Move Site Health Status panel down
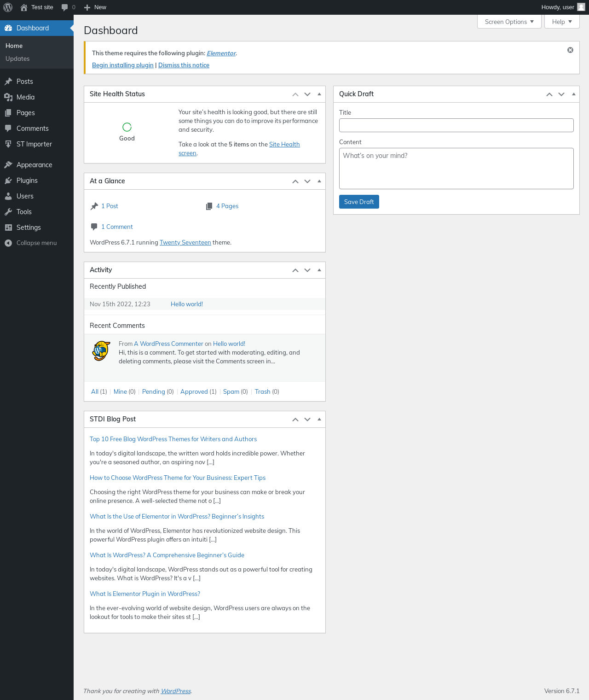This screenshot has width=589, height=700. (x=307, y=94)
